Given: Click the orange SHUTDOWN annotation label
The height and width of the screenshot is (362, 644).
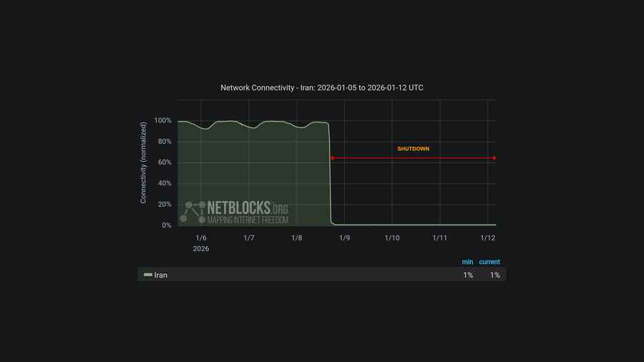Looking at the screenshot, I should (x=414, y=149).
